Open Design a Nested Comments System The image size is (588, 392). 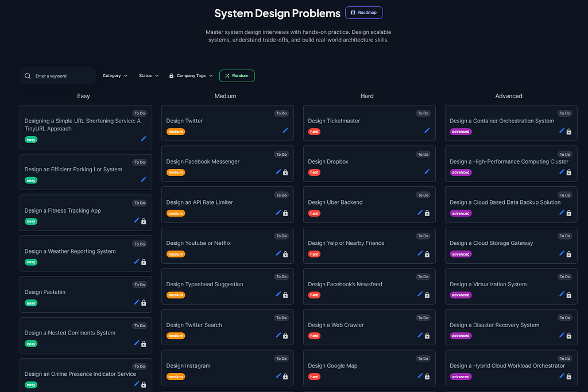(x=69, y=333)
